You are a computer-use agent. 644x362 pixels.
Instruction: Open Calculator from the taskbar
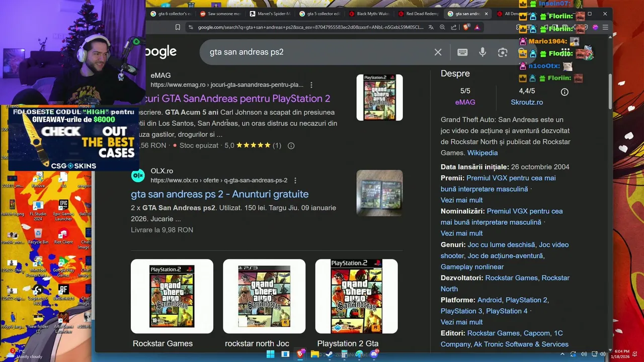344,354
